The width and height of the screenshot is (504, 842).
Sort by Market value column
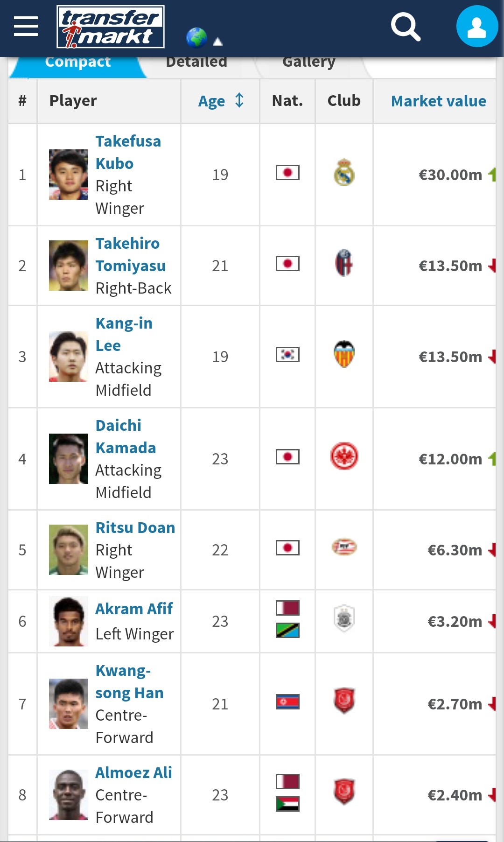[438, 101]
